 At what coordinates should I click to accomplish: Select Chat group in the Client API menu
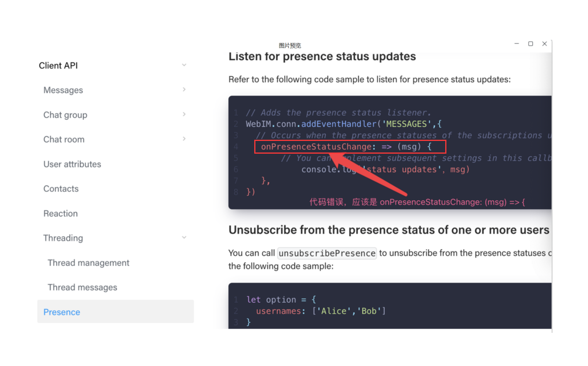tap(65, 115)
